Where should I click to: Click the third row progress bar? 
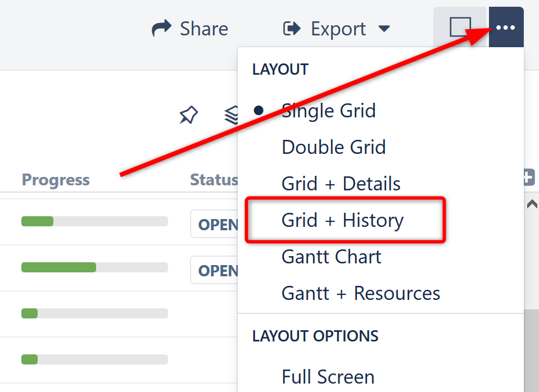coord(94,313)
